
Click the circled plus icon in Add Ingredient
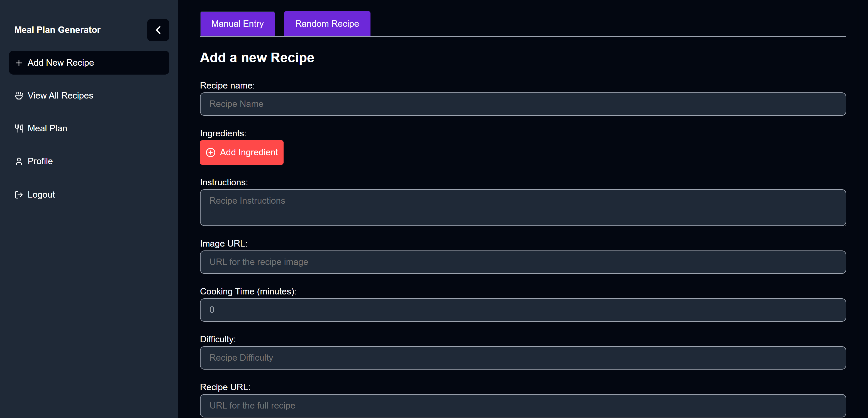coord(211,153)
